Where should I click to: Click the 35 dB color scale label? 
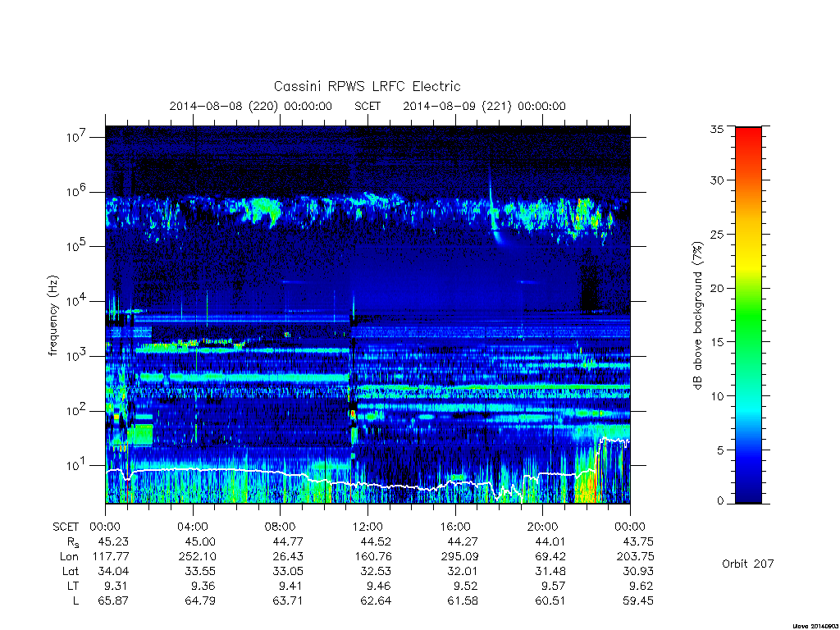(717, 129)
